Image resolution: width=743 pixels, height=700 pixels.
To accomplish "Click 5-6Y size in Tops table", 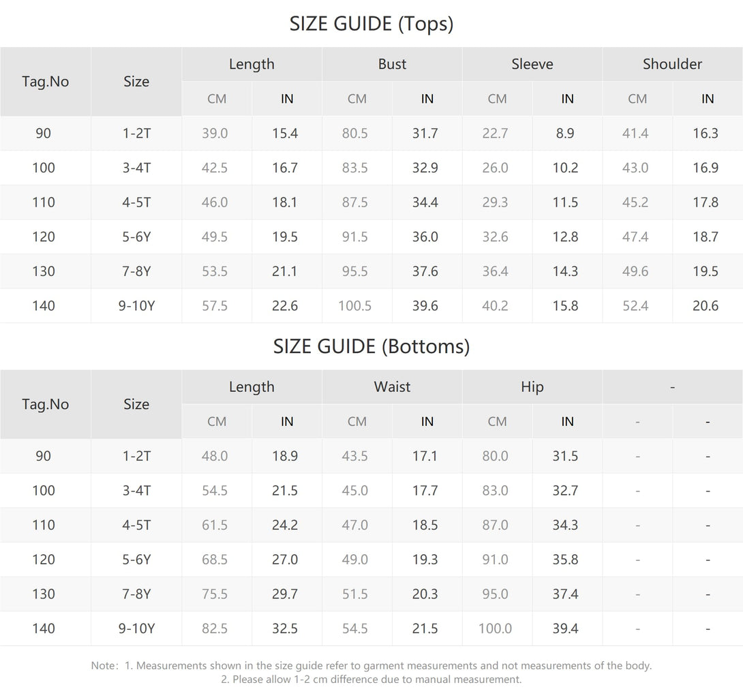I will click(136, 237).
